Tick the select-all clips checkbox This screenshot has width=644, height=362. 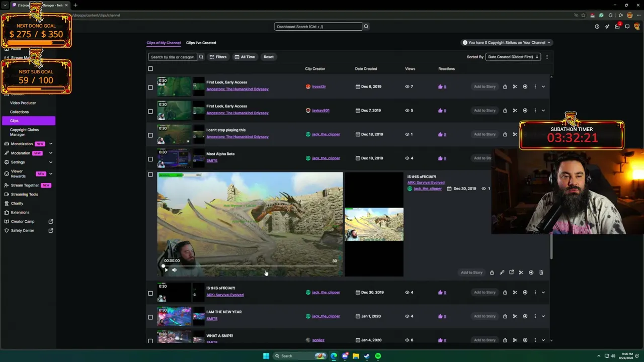[150, 69]
